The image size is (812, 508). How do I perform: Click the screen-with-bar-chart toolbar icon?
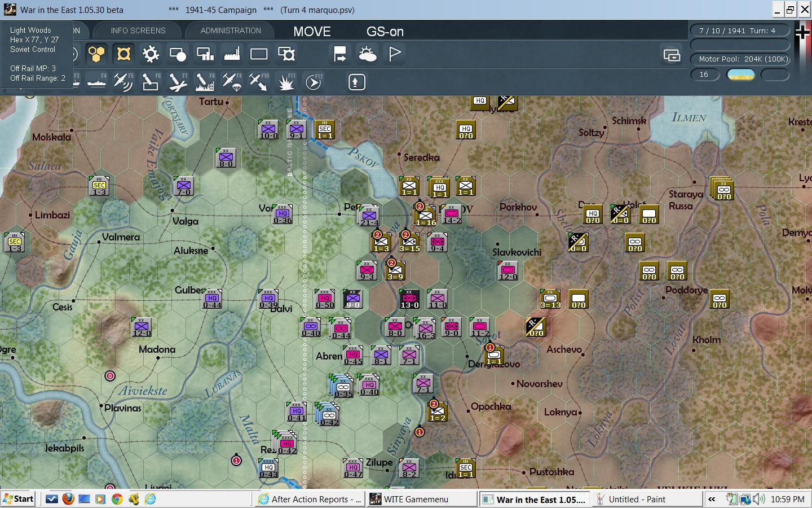(x=205, y=54)
